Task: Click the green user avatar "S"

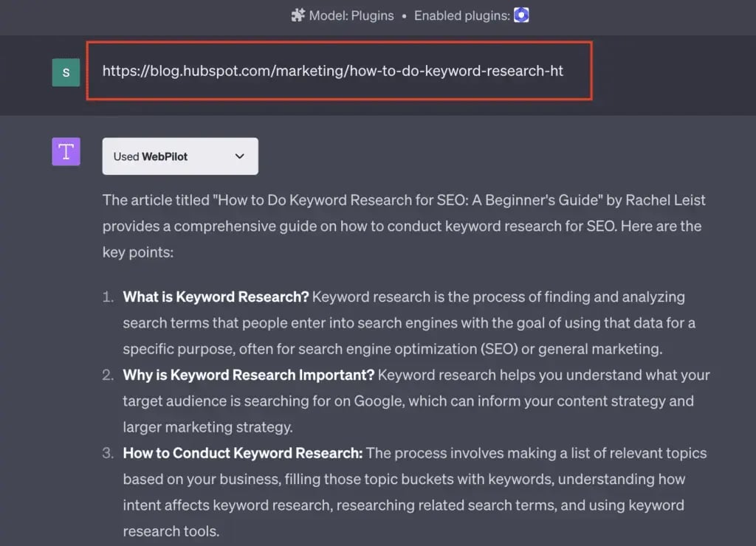Action: (66, 72)
